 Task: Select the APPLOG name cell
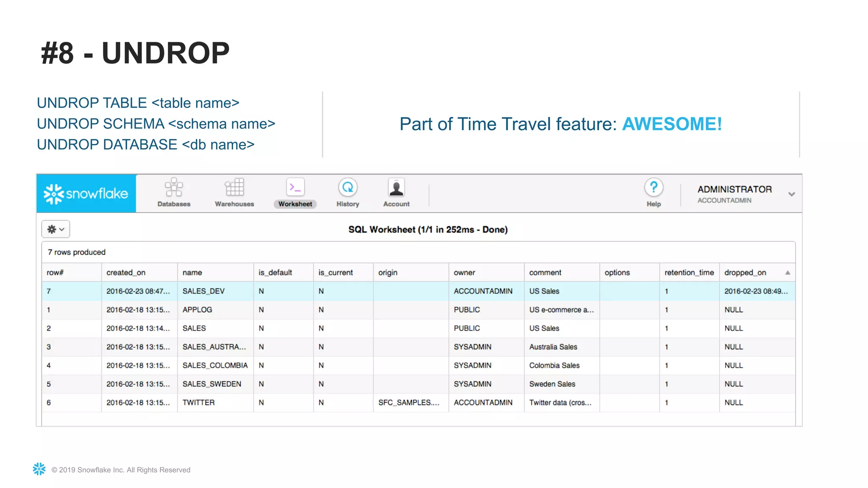[x=216, y=310]
